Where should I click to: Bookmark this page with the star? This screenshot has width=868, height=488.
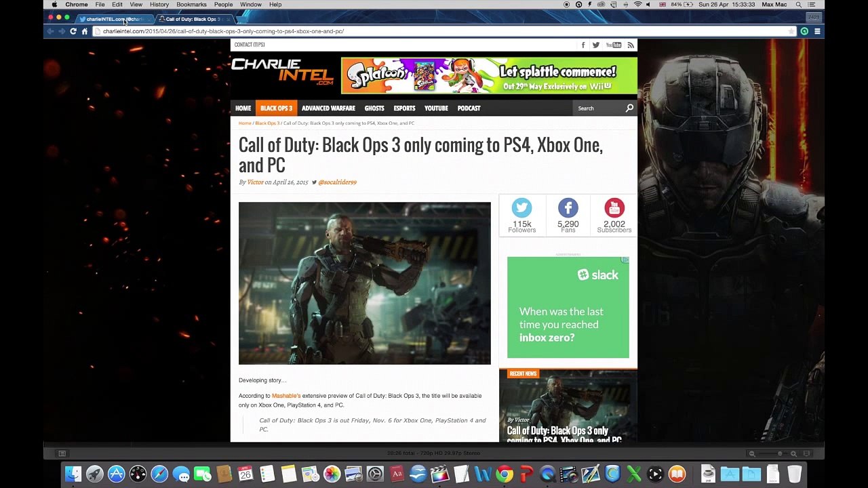[791, 31]
